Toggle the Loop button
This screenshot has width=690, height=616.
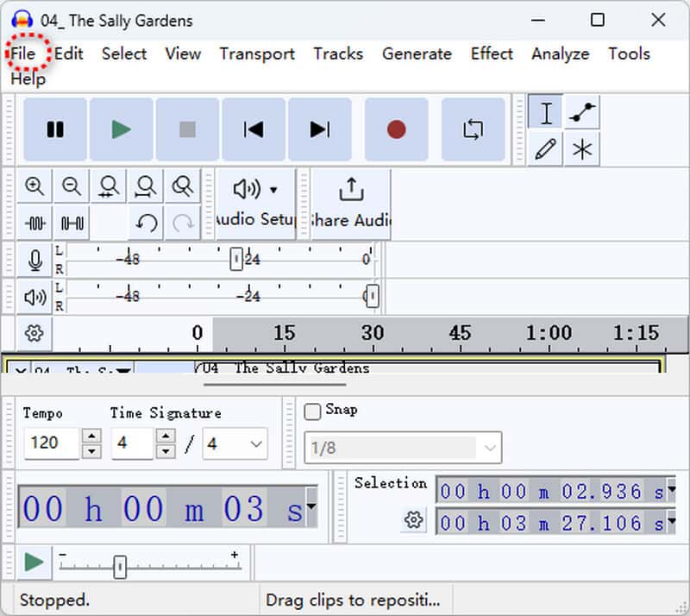473,129
